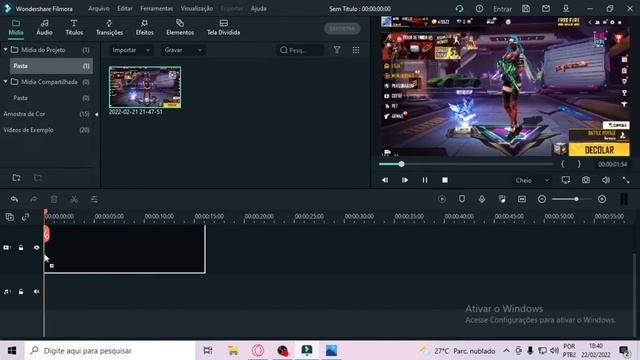
Task: Open the Elementos tab
Action: [180, 27]
